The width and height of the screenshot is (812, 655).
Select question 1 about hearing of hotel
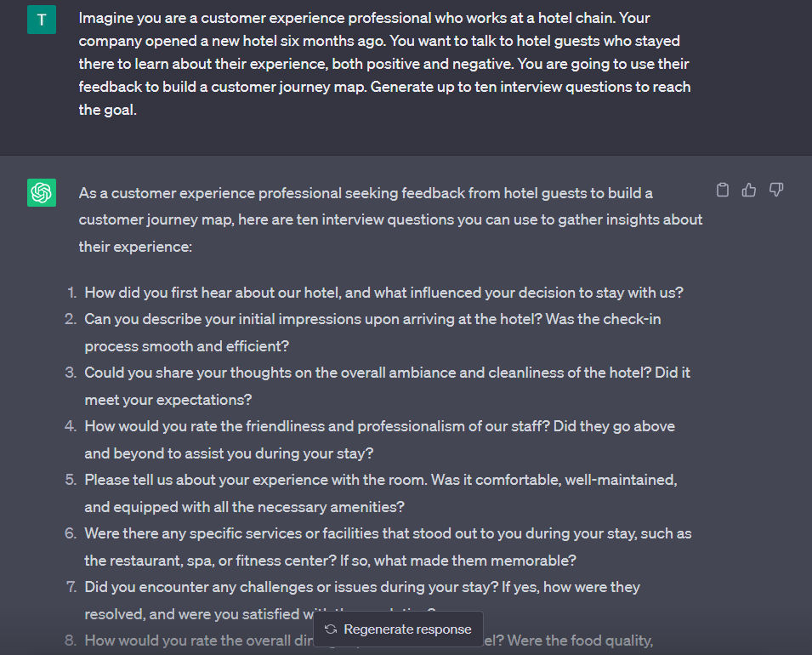point(383,293)
